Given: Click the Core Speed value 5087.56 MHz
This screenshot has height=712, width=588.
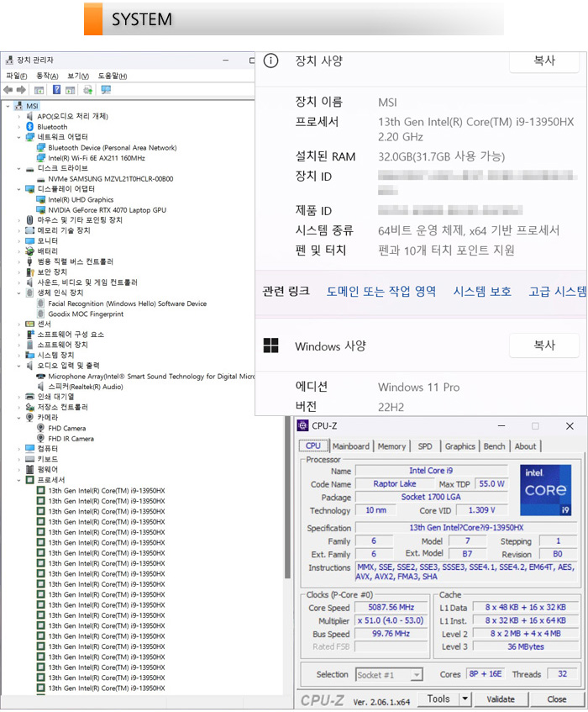Looking at the screenshot, I should tap(391, 607).
